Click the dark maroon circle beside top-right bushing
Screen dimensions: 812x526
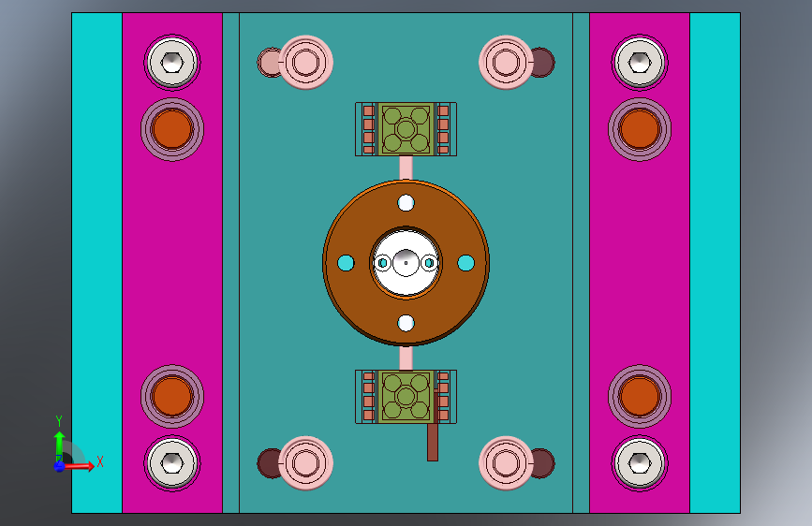click(x=544, y=63)
